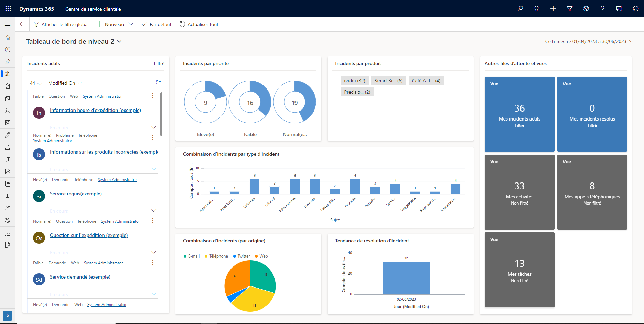Filter by Café A-1... (4) product tag
644x324 pixels.
[x=426, y=81]
